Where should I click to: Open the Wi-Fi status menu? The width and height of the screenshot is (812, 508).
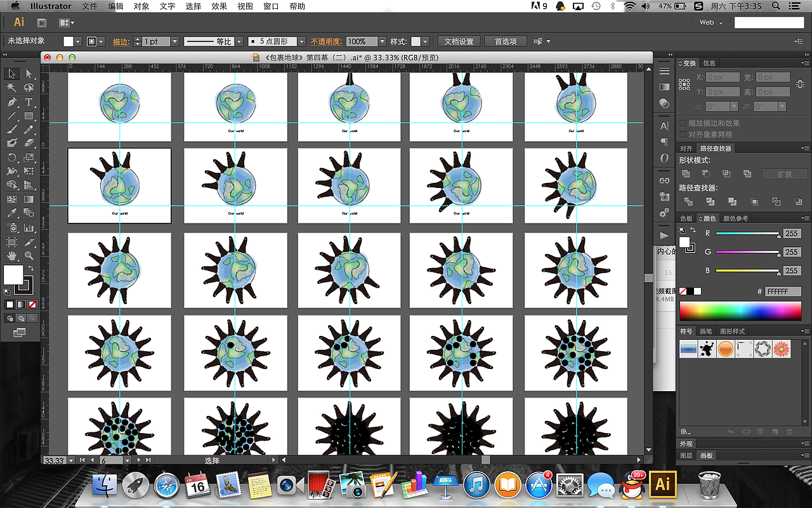click(x=629, y=6)
